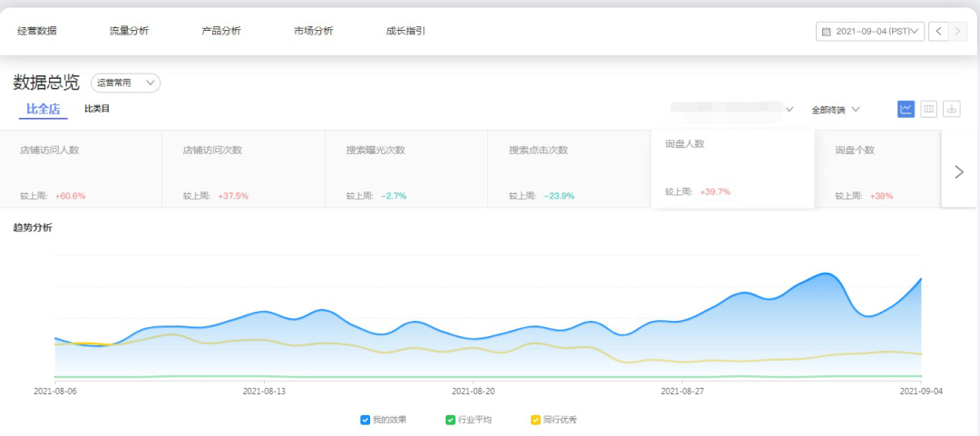The image size is (980, 436).
Task: Click the +60.6% change value
Action: click(70, 196)
